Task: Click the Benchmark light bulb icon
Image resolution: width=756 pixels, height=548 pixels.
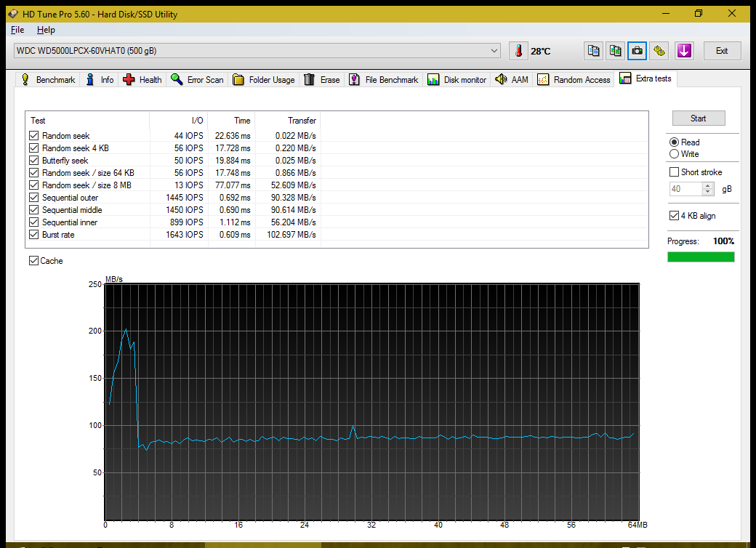Action: coord(25,79)
